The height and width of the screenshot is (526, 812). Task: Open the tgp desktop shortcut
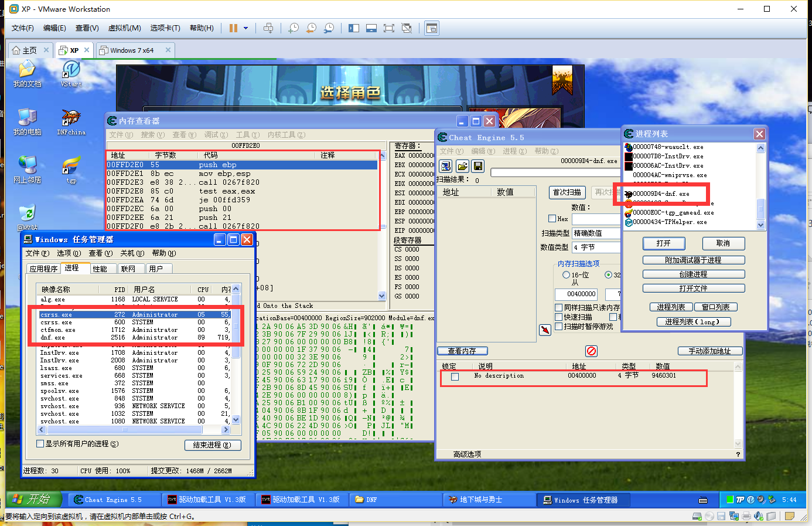(71, 170)
